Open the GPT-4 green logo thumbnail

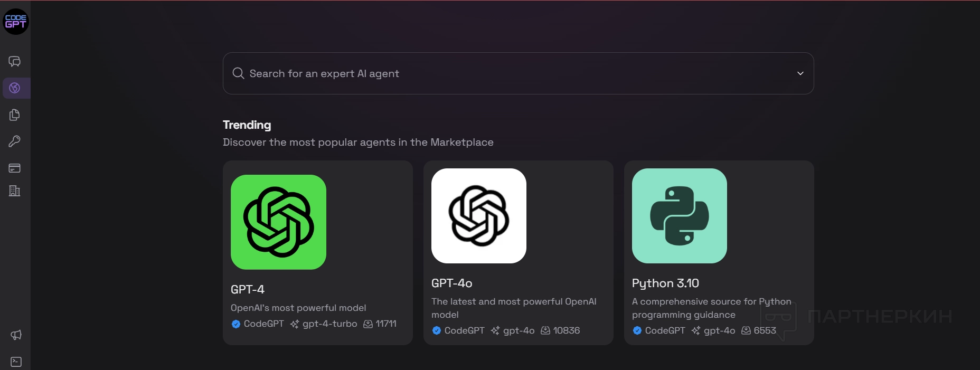(278, 222)
